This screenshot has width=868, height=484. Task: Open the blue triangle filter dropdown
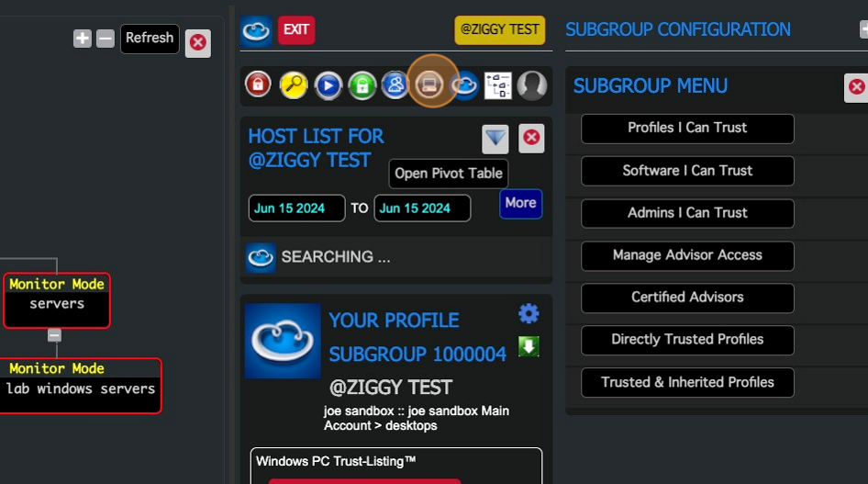click(495, 139)
